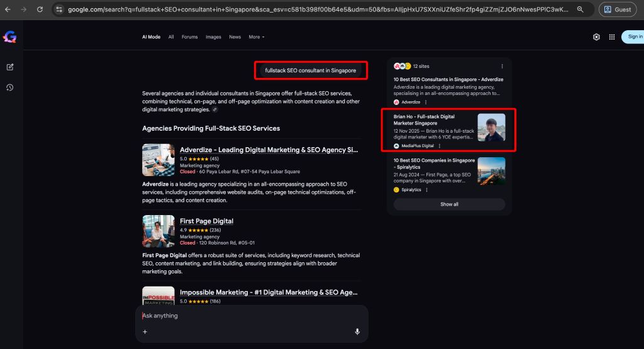Click address '120 Robinson Rd, #05-01'

point(226,243)
